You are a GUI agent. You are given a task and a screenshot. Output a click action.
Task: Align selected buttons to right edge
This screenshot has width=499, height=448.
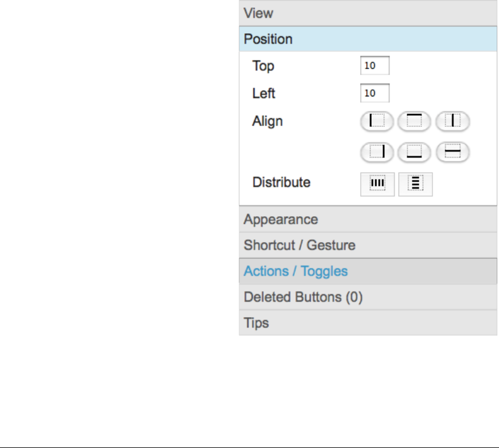point(377,152)
